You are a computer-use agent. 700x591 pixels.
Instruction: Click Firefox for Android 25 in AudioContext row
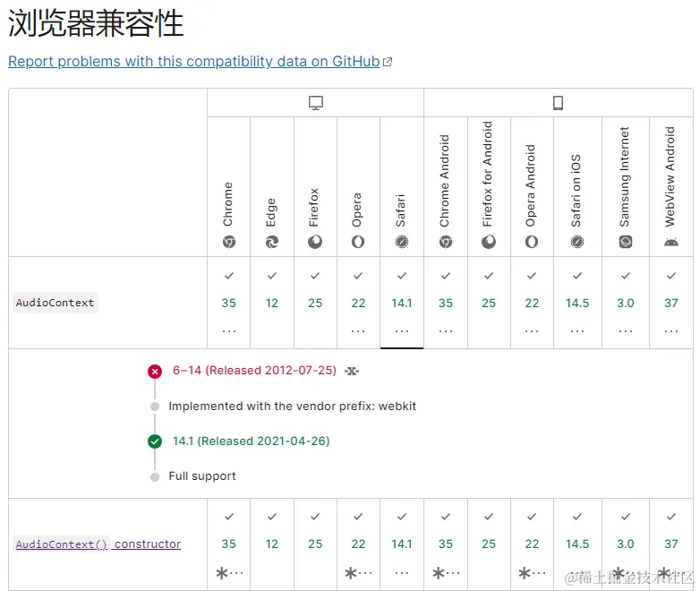coord(489,303)
